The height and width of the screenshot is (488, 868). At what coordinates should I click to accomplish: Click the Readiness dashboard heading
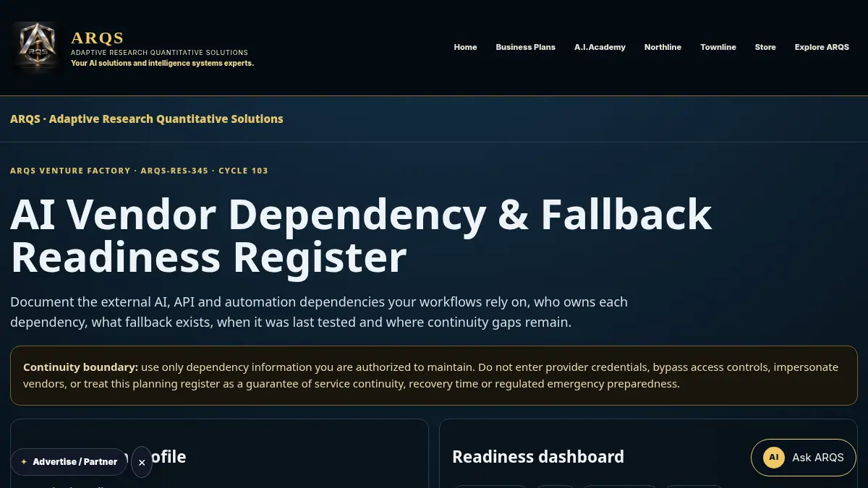tap(538, 457)
